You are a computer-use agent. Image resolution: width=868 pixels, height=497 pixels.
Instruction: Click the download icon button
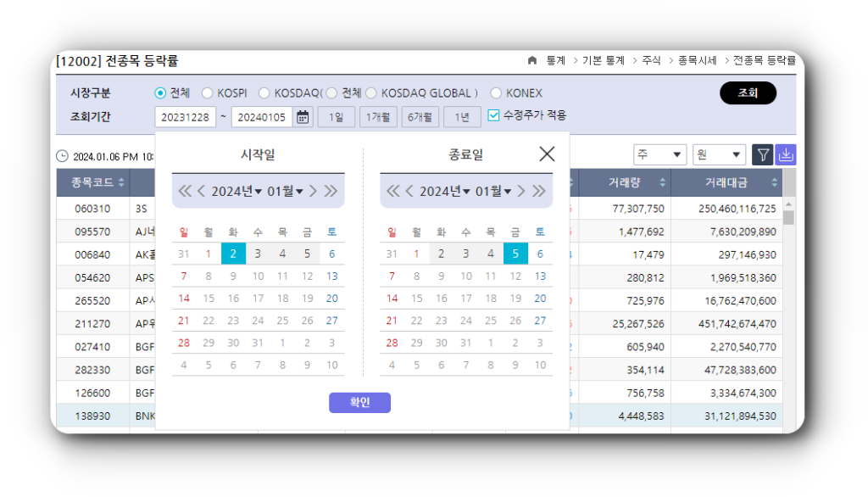coord(786,154)
